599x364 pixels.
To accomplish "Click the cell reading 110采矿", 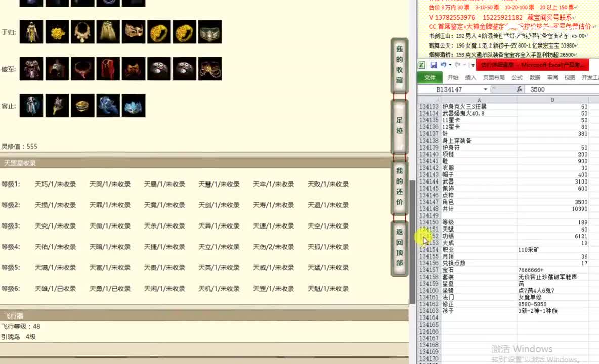I will (x=552, y=250).
